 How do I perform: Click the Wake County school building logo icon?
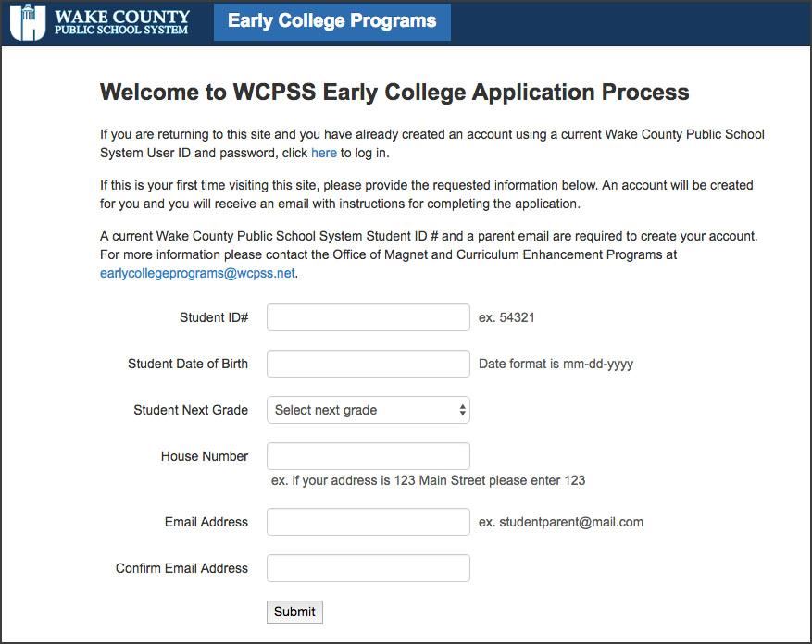tap(28, 22)
